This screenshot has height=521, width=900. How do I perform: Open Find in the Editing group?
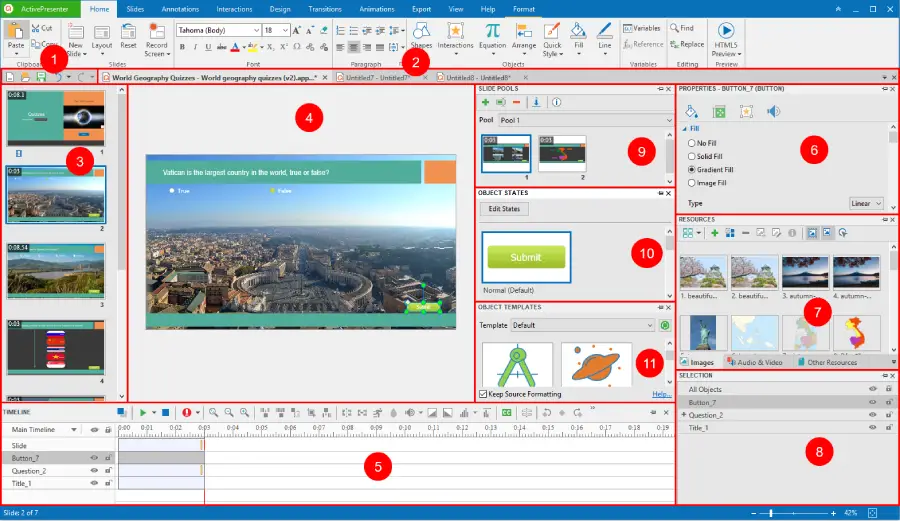[682, 28]
